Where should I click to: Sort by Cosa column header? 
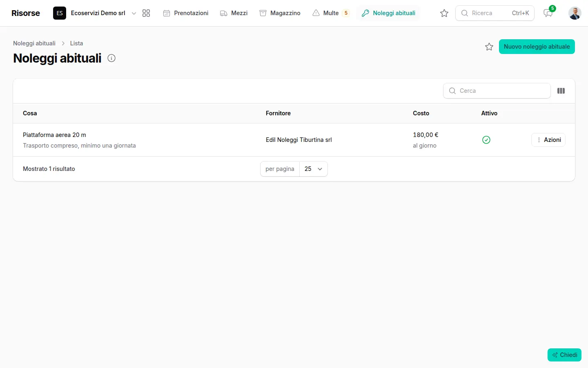pyautogui.click(x=30, y=113)
